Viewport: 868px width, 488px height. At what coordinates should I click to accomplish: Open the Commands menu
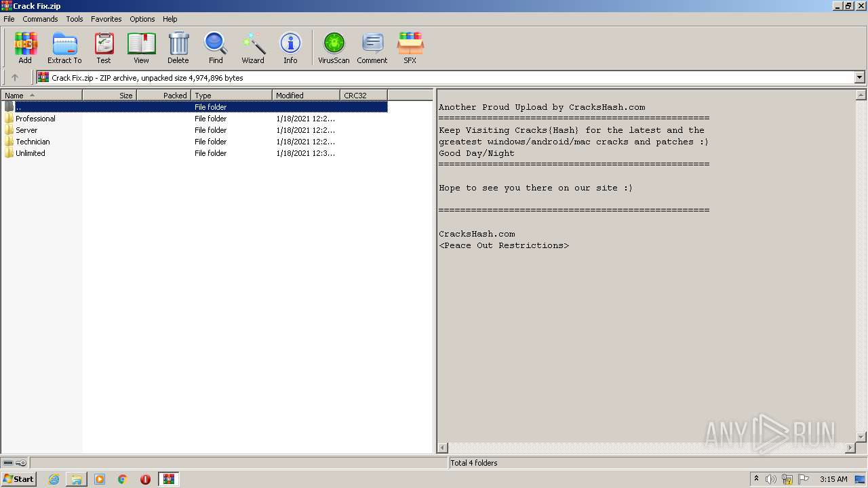tap(40, 19)
